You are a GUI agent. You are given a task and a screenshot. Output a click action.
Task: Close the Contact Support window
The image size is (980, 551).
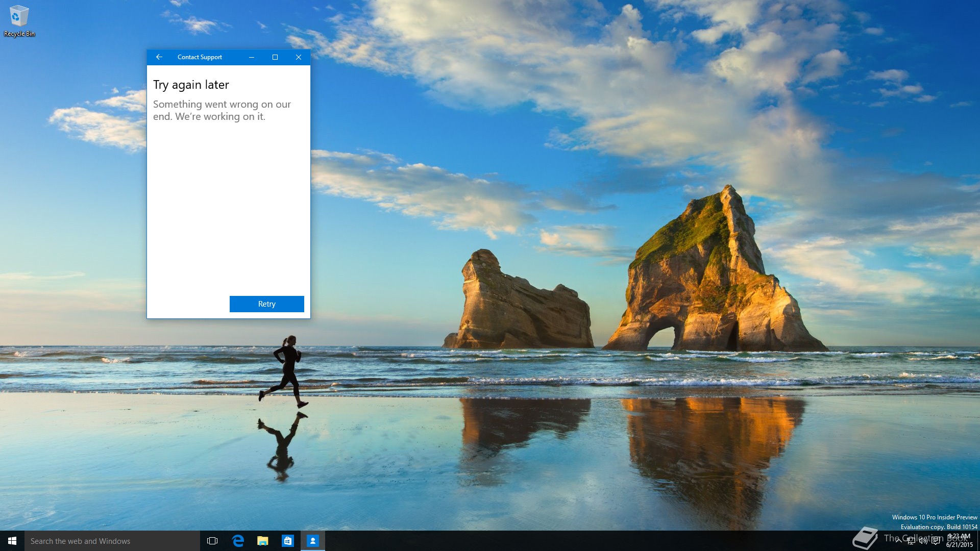click(299, 57)
